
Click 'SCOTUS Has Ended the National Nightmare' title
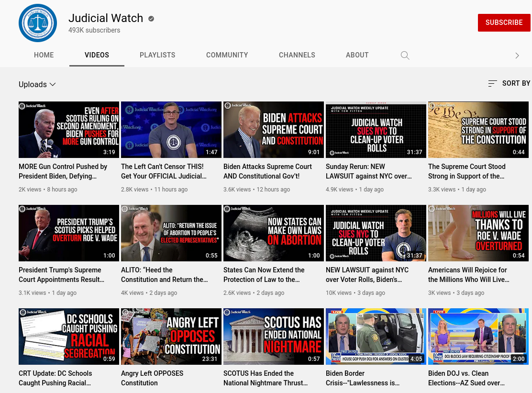(x=266, y=378)
